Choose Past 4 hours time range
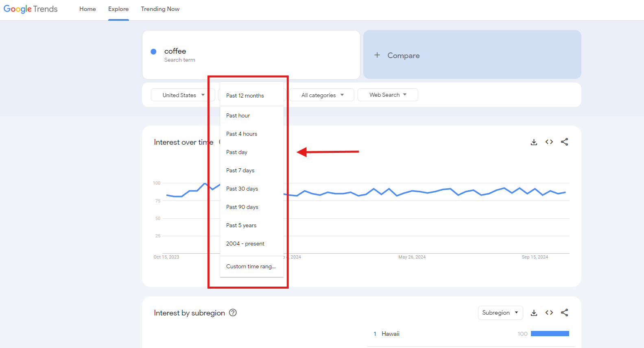This screenshot has height=348, width=644. pyautogui.click(x=251, y=134)
